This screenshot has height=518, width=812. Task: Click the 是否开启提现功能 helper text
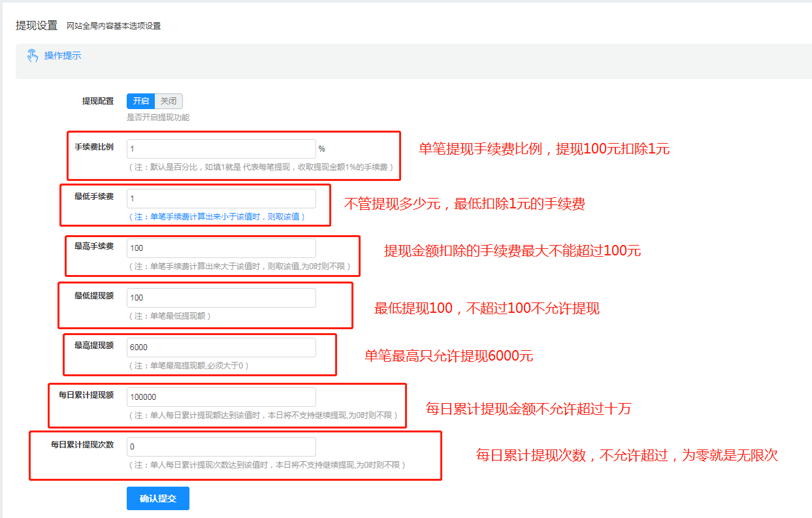(x=158, y=118)
